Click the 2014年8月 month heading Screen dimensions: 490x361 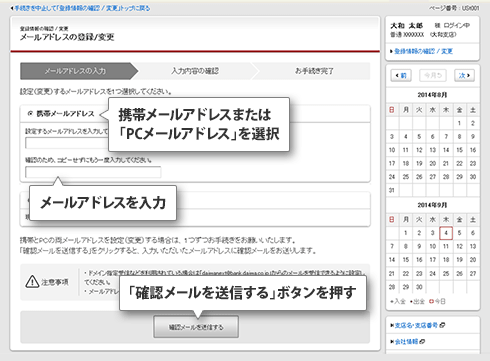click(x=432, y=95)
